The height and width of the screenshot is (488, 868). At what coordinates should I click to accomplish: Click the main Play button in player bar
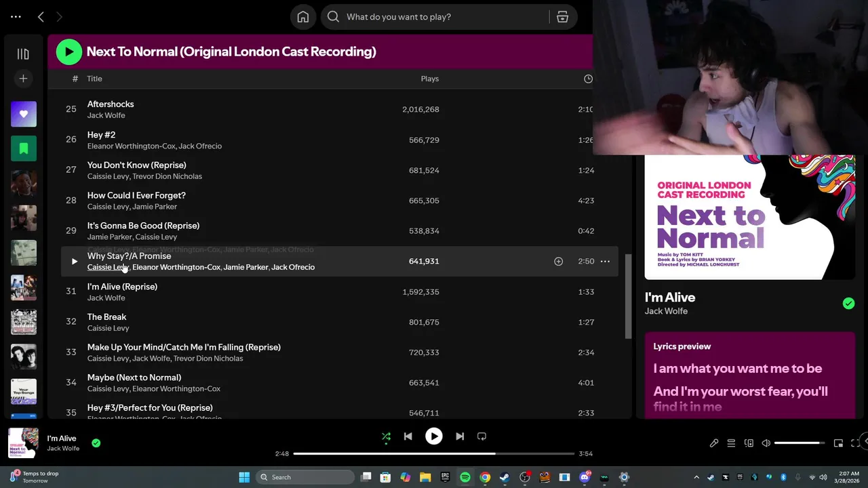click(434, 436)
